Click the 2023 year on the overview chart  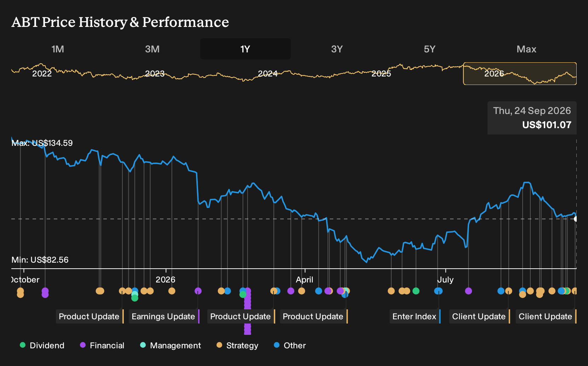[x=155, y=74]
